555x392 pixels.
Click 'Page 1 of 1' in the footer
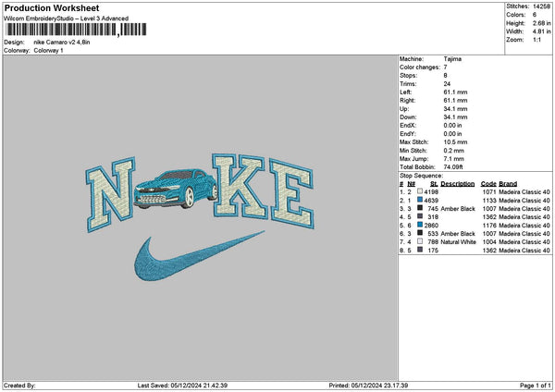click(x=536, y=386)
